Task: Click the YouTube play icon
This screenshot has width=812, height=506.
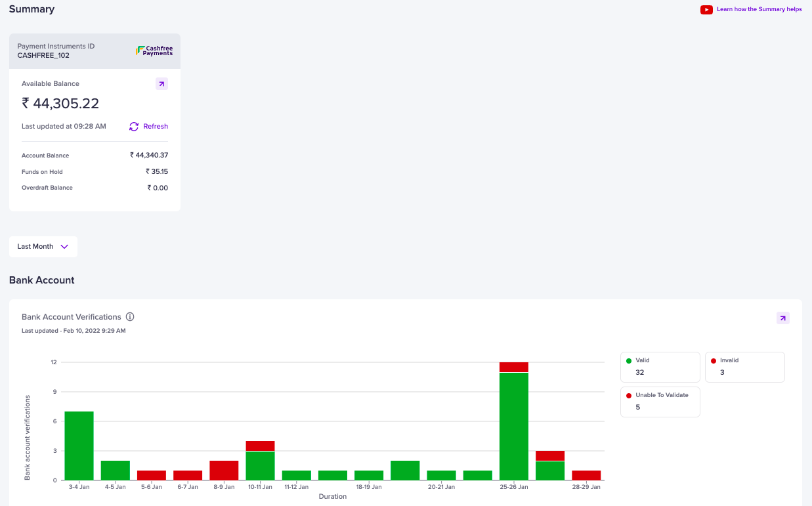Action: (x=706, y=9)
